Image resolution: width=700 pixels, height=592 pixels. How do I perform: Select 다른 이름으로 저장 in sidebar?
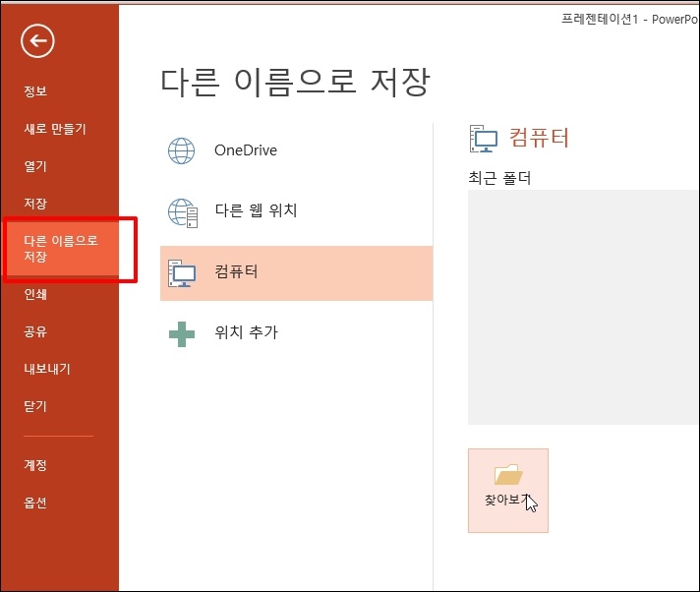point(61,249)
